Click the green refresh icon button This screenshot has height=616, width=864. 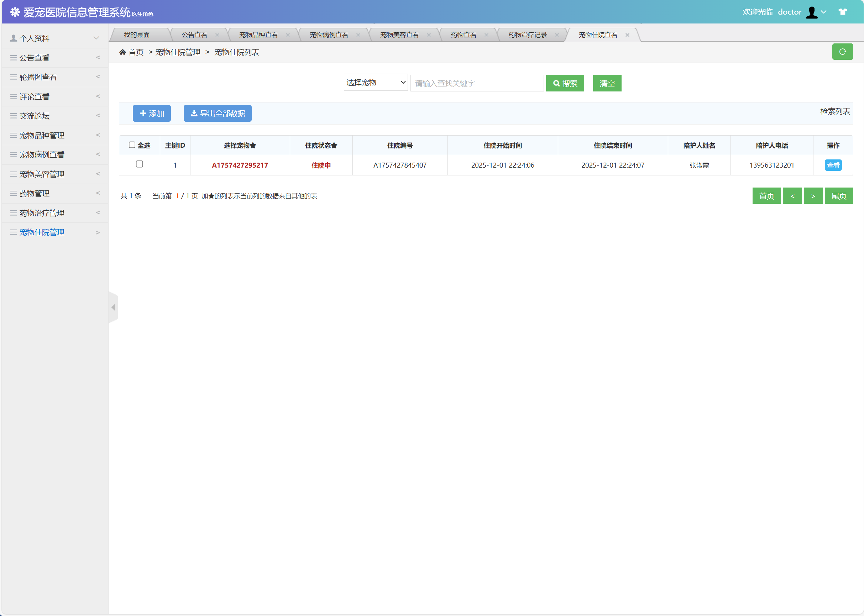pyautogui.click(x=842, y=52)
